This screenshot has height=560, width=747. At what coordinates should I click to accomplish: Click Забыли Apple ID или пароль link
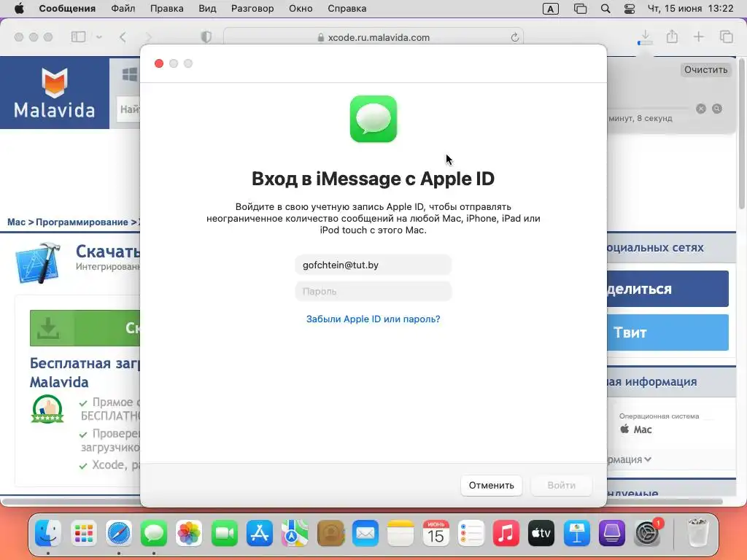pos(373,319)
